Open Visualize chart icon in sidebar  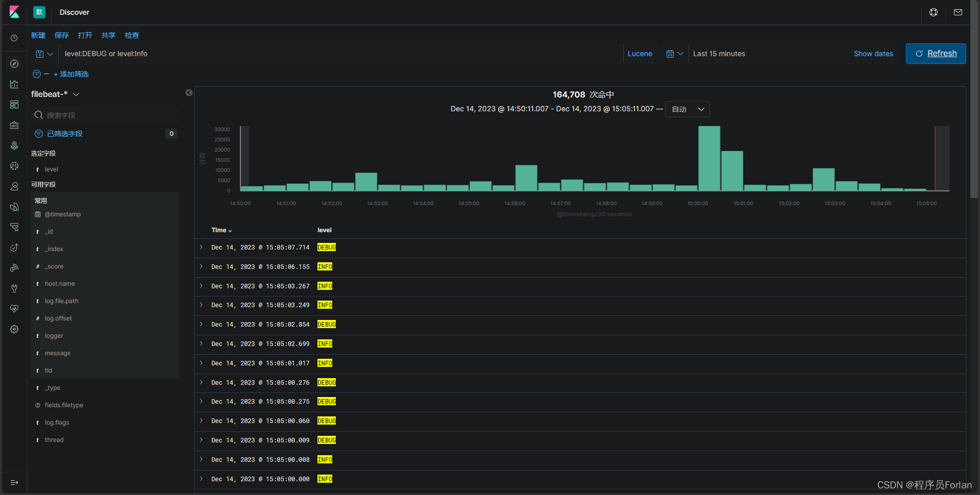coord(14,84)
